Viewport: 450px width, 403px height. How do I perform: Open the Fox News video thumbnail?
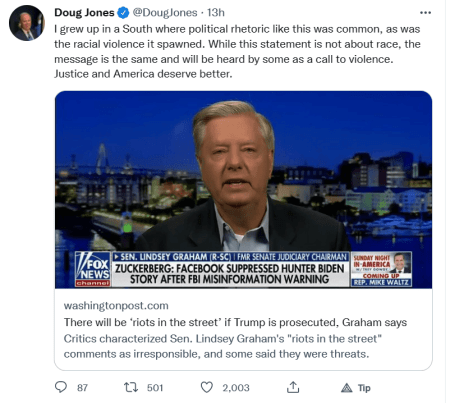point(243,190)
